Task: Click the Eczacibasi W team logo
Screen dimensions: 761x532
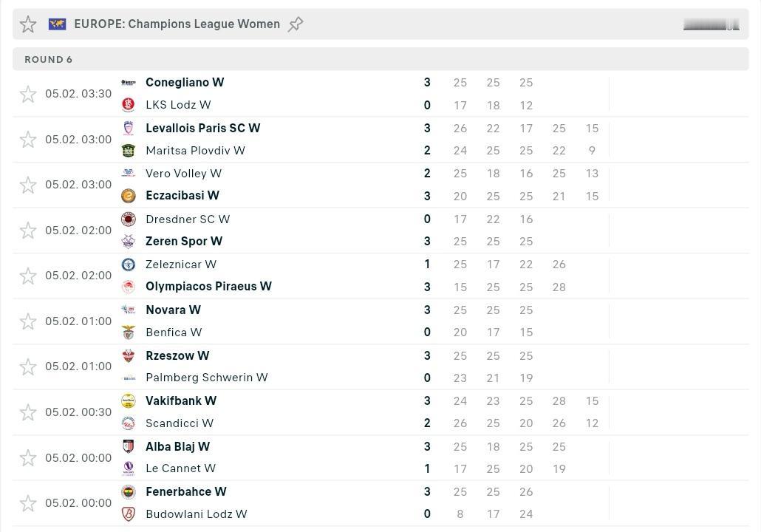Action: click(x=129, y=196)
